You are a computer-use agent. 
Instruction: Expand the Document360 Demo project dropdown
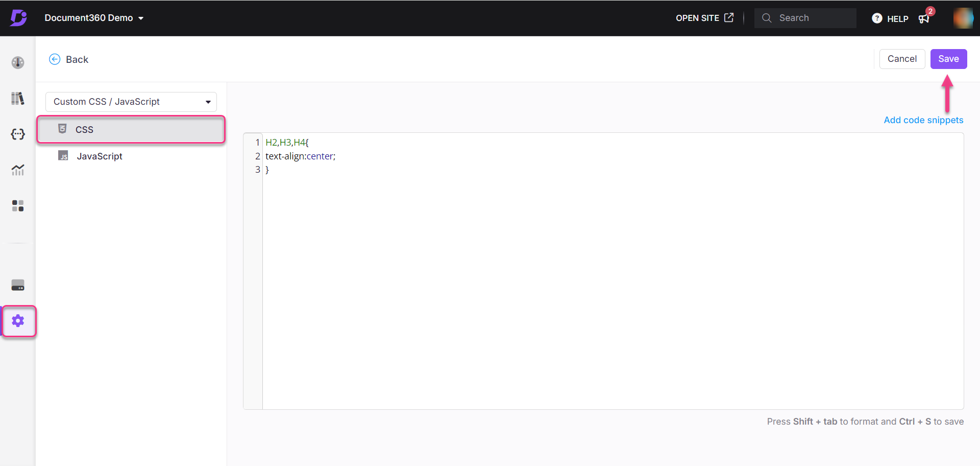tap(94, 18)
